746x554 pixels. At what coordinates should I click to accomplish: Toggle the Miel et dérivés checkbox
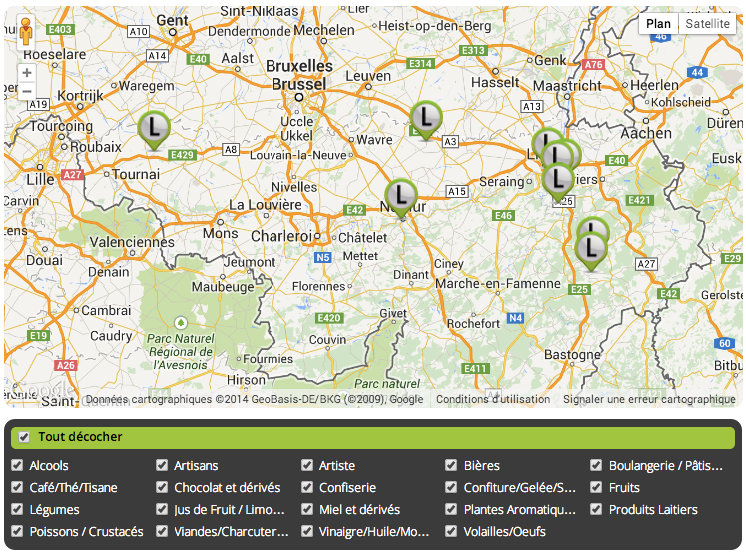(307, 509)
